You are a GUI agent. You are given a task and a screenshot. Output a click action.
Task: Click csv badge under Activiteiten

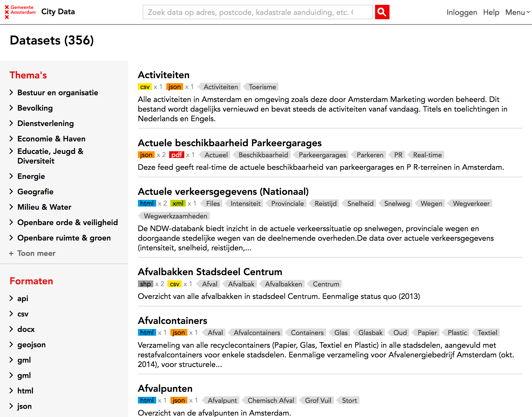click(x=145, y=87)
